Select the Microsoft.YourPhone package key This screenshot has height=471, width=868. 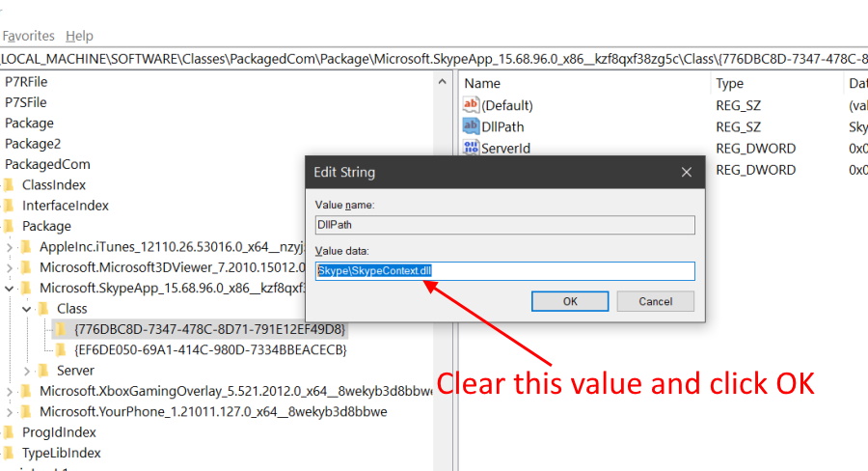pos(212,412)
